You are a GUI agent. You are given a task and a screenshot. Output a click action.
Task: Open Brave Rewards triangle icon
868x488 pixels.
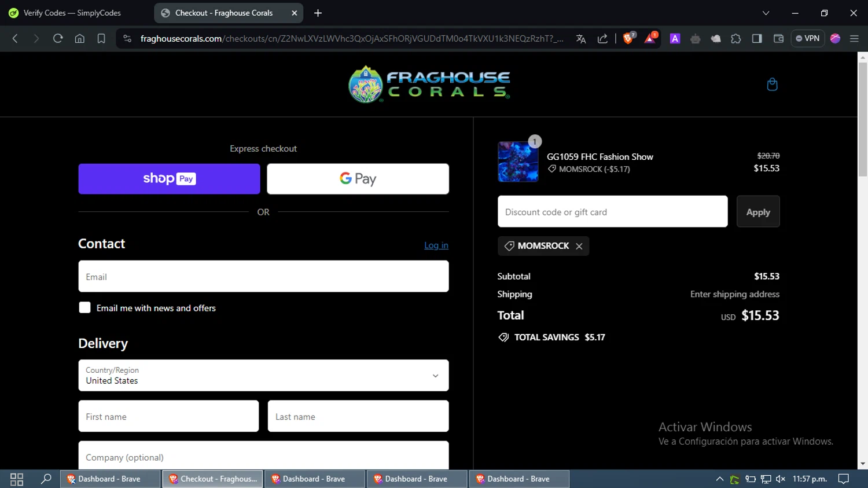tap(650, 38)
